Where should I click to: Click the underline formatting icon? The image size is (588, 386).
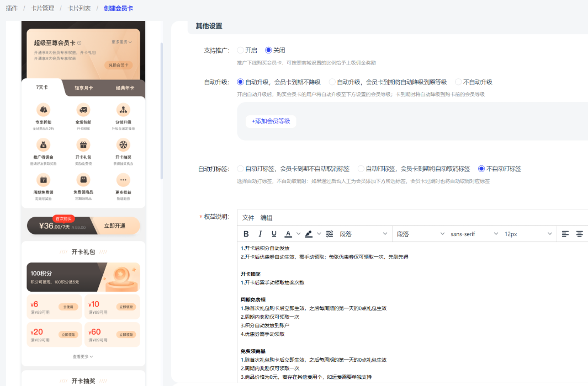coord(274,234)
